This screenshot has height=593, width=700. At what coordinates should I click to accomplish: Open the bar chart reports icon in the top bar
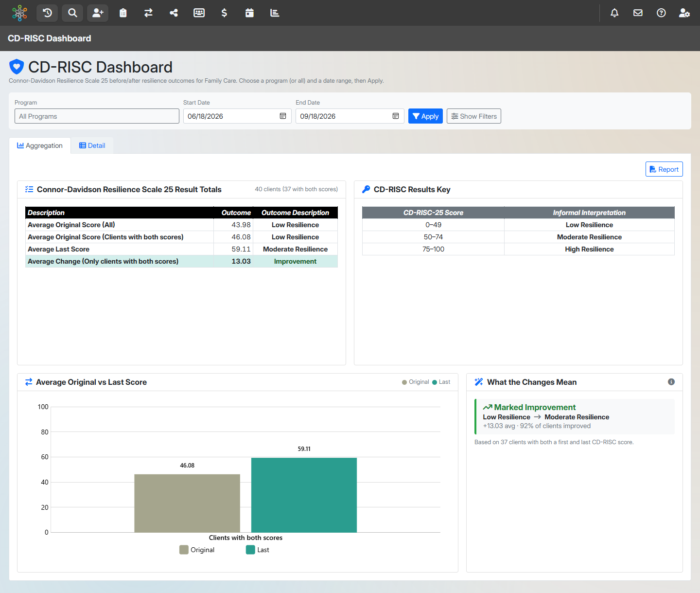275,13
